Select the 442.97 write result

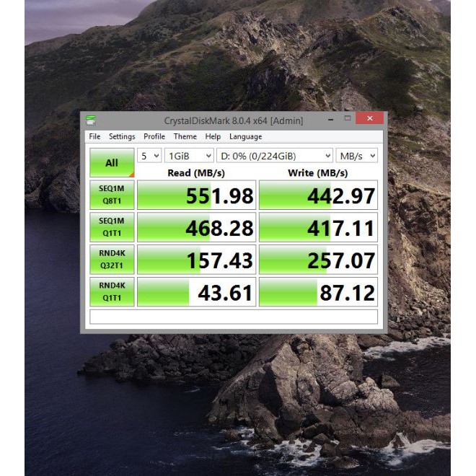(x=318, y=195)
